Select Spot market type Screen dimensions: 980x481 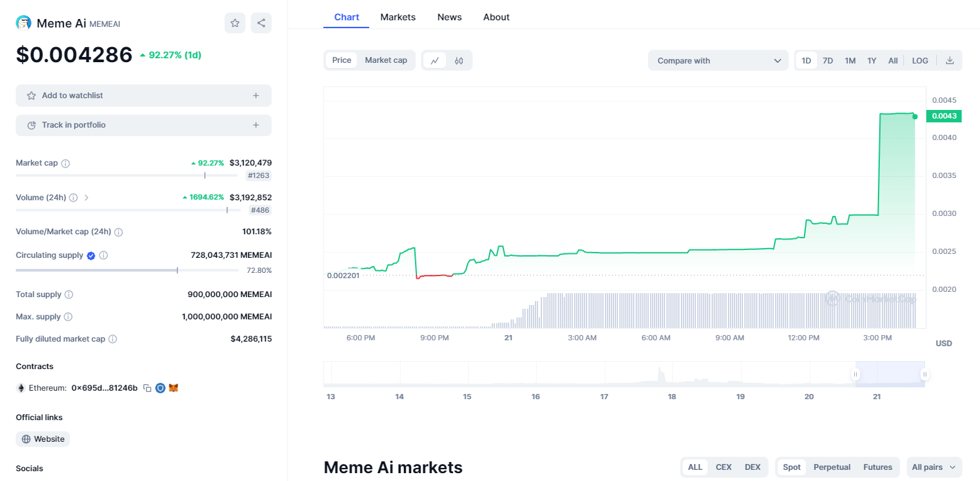792,467
